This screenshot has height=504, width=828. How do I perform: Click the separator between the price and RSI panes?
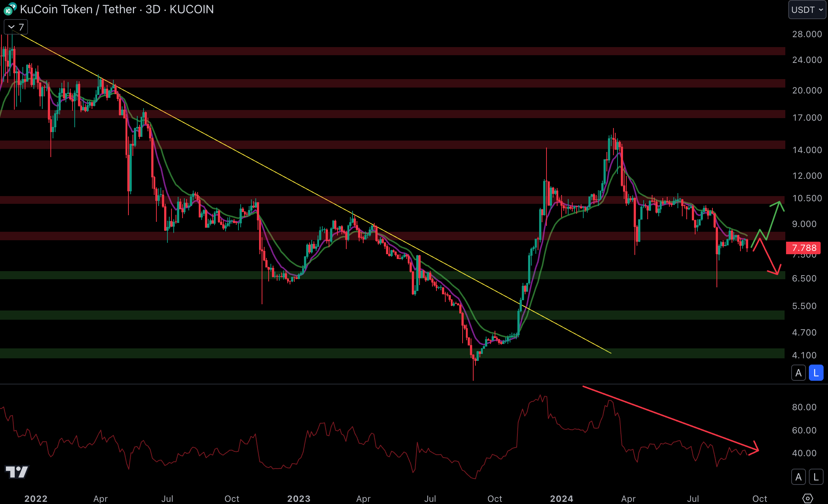point(368,384)
